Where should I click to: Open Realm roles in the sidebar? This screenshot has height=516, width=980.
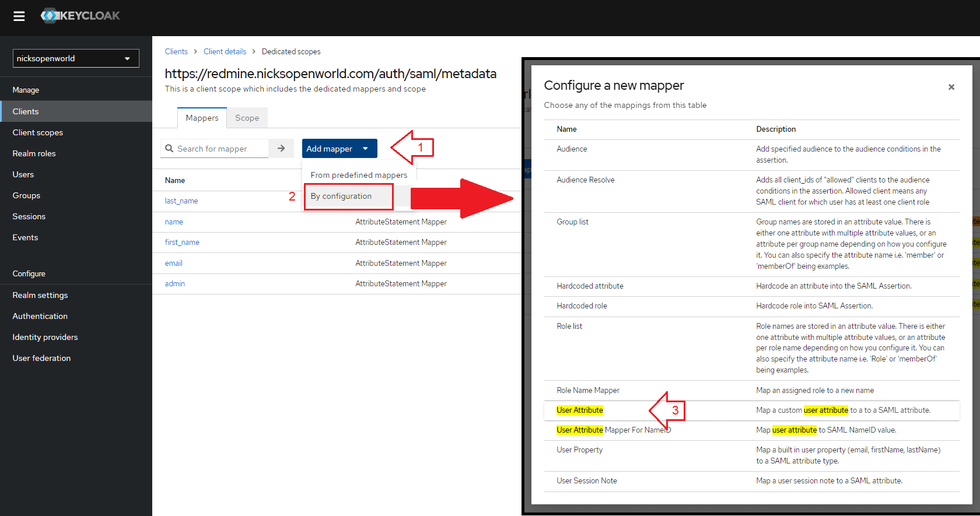coord(76,153)
